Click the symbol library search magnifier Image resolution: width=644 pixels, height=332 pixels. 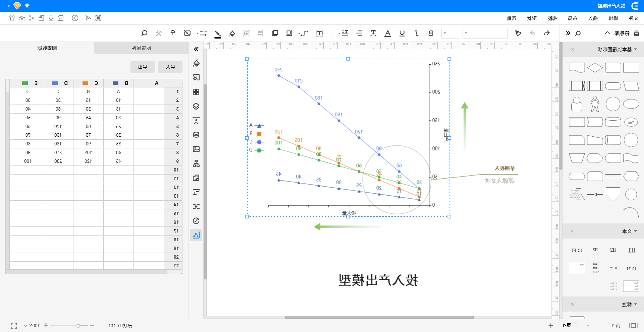click(x=578, y=33)
